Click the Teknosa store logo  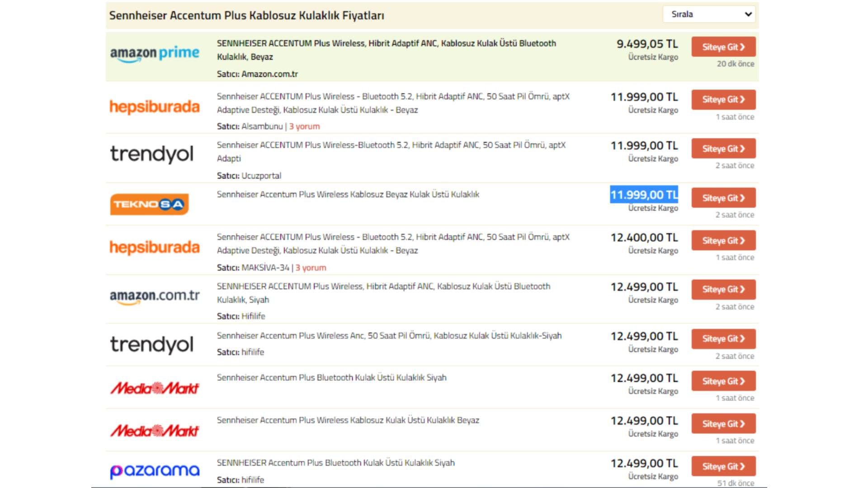point(149,204)
